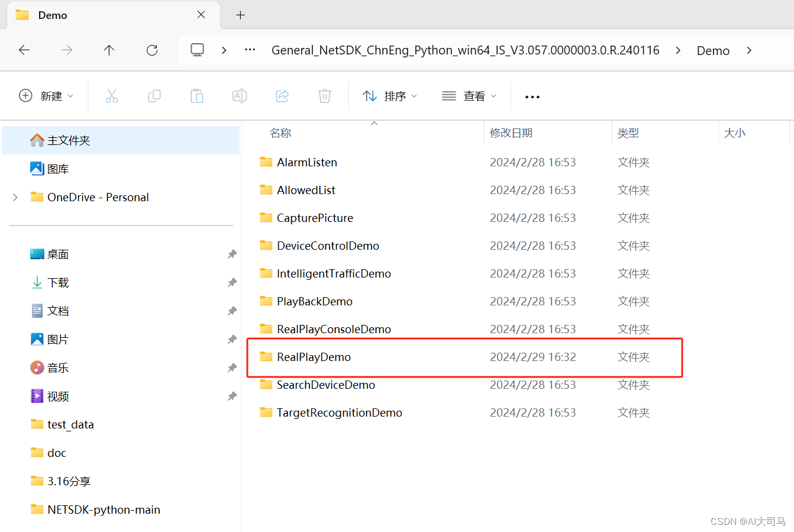The image size is (794, 532).
Task: Close the Demo tab
Action: [201, 15]
